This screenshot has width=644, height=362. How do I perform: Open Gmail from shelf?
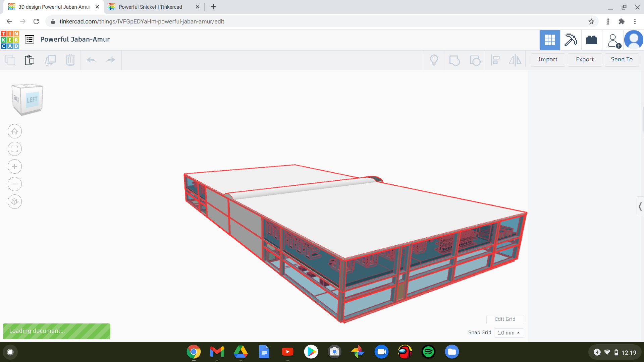[217, 352]
